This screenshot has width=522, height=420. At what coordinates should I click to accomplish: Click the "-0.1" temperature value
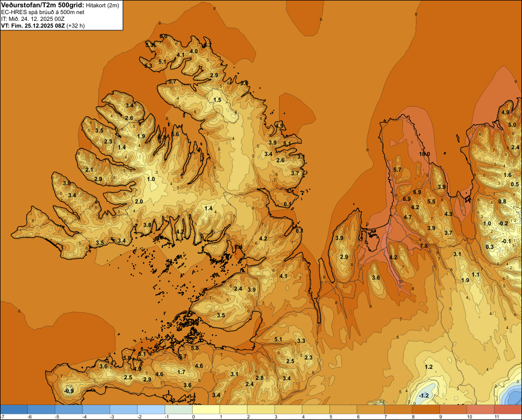506,241
